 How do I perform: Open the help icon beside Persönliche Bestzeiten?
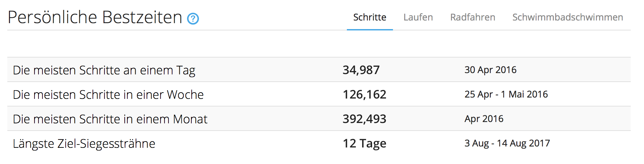193,19
